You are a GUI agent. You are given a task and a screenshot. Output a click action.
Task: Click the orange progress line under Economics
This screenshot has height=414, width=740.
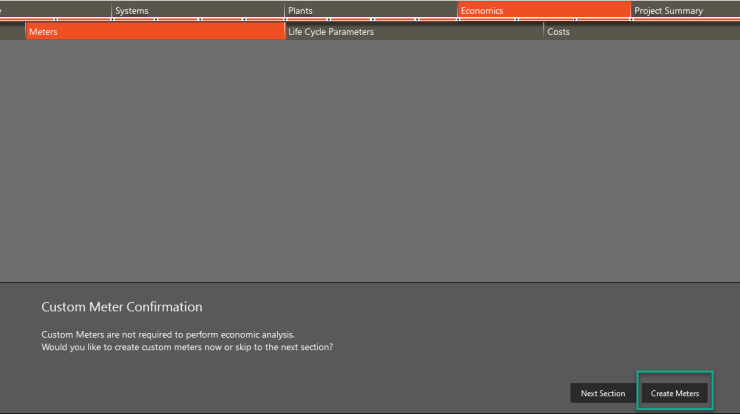point(543,19)
